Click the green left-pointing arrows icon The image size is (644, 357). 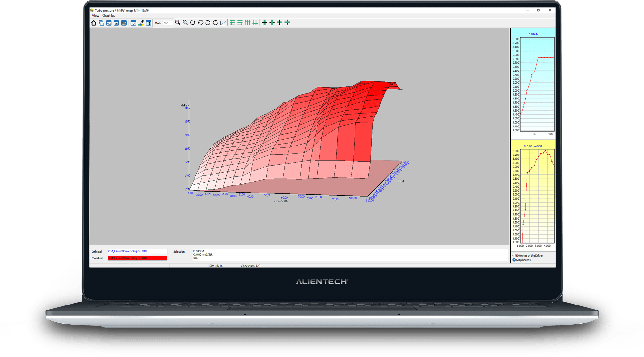click(232, 23)
